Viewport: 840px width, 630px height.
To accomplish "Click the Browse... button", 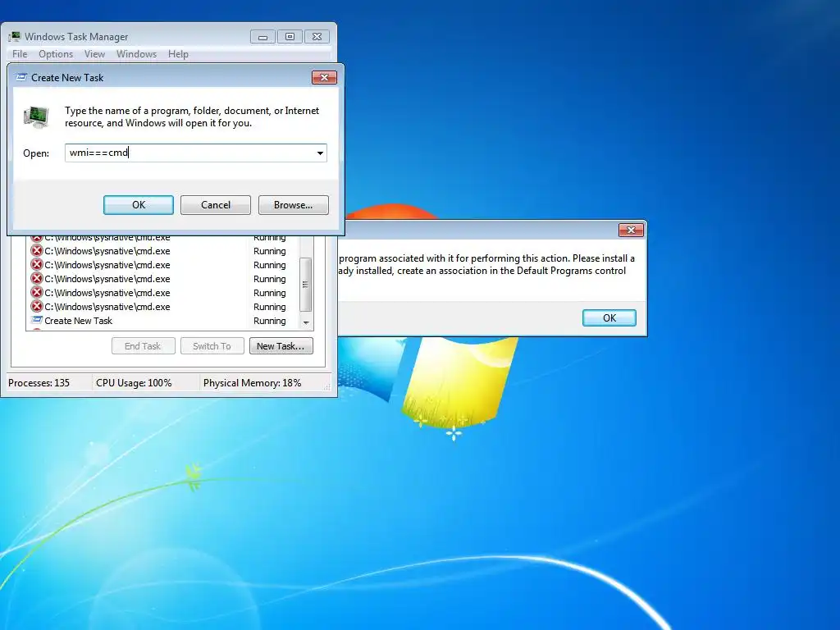I will (293, 205).
